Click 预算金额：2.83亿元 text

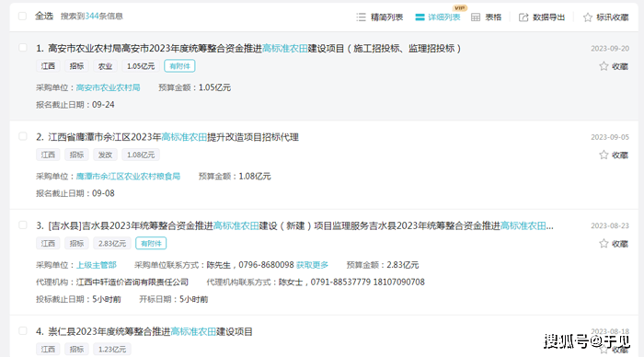pos(383,265)
